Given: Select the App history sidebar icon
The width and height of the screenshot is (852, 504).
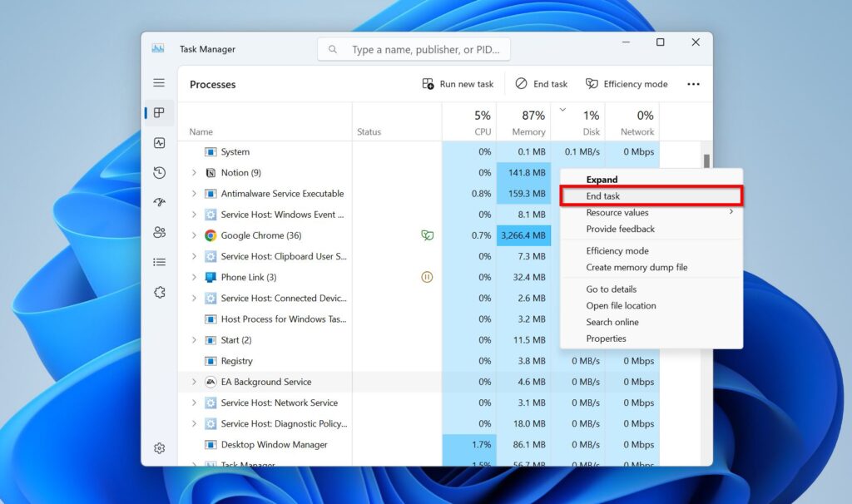Looking at the screenshot, I should click(x=159, y=172).
